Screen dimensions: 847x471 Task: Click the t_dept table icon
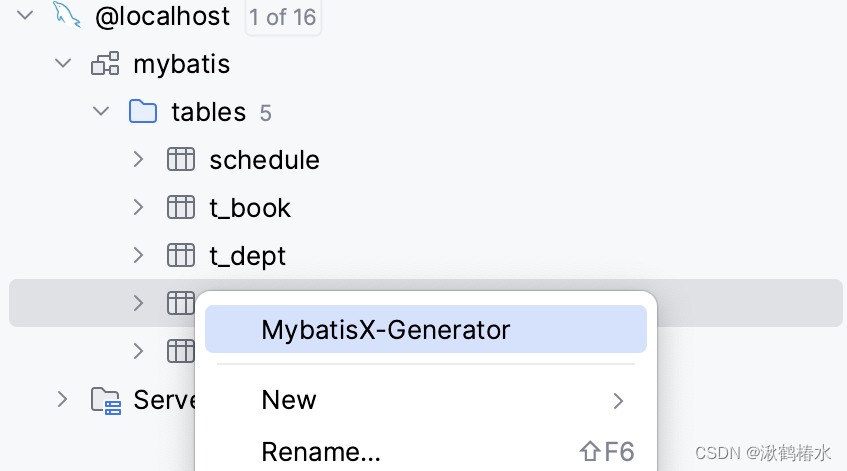point(180,255)
